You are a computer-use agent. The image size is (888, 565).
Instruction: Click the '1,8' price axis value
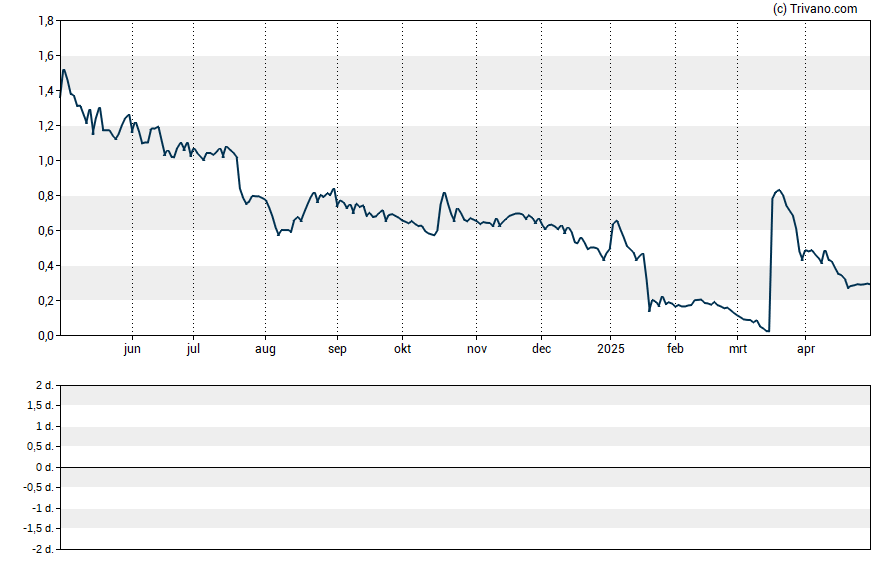coord(46,21)
